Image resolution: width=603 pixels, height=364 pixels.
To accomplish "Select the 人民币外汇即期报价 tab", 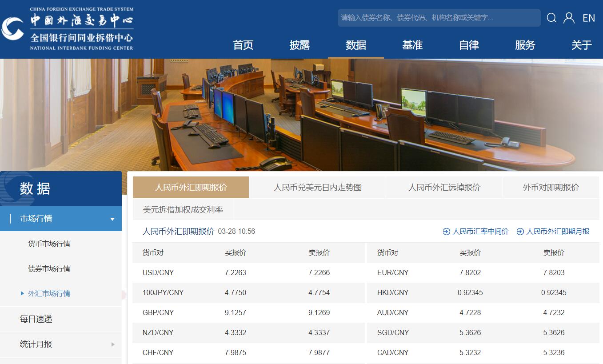I will point(191,187).
